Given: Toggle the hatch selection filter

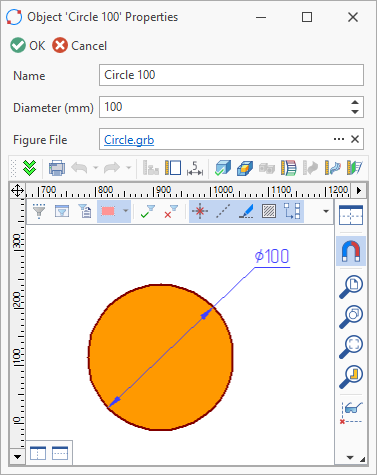Looking at the screenshot, I should click(269, 211).
